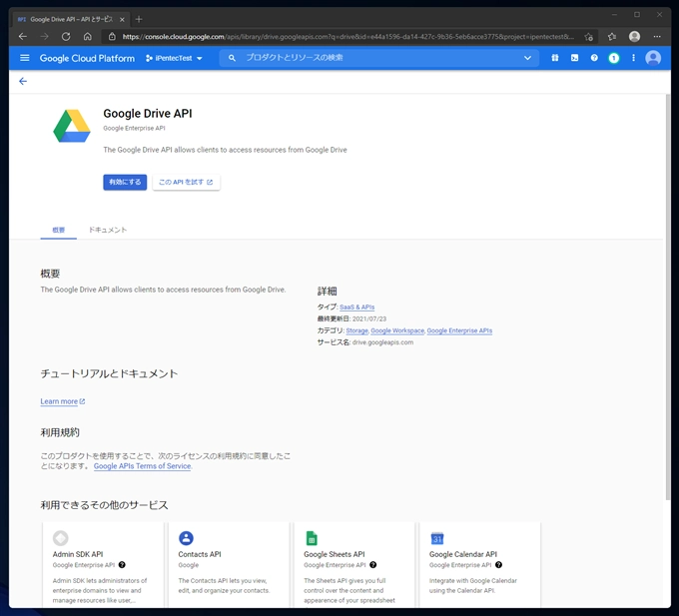Click the Google Sheets API green icon
Screen dimensions: 679x616
click(x=312, y=538)
